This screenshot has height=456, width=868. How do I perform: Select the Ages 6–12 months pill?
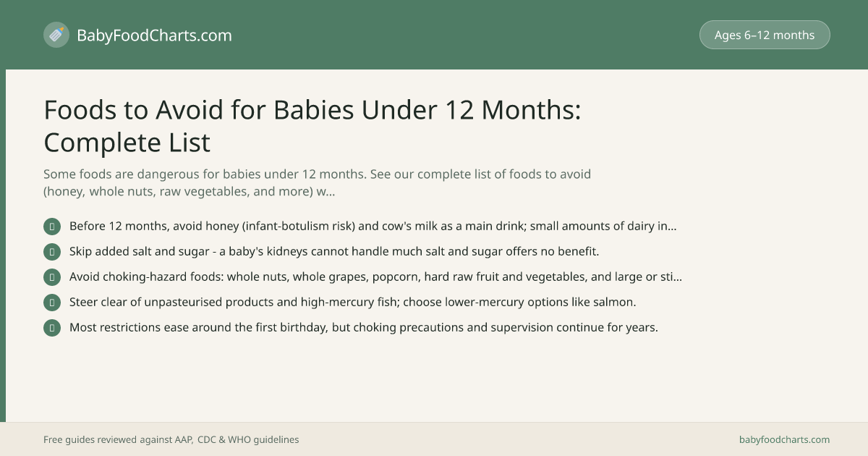click(765, 35)
